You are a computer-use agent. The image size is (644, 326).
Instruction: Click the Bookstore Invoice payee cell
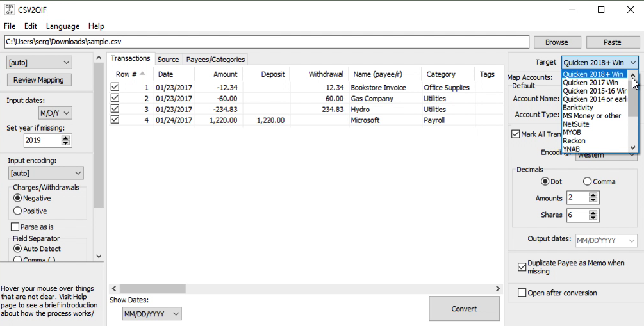click(x=378, y=88)
